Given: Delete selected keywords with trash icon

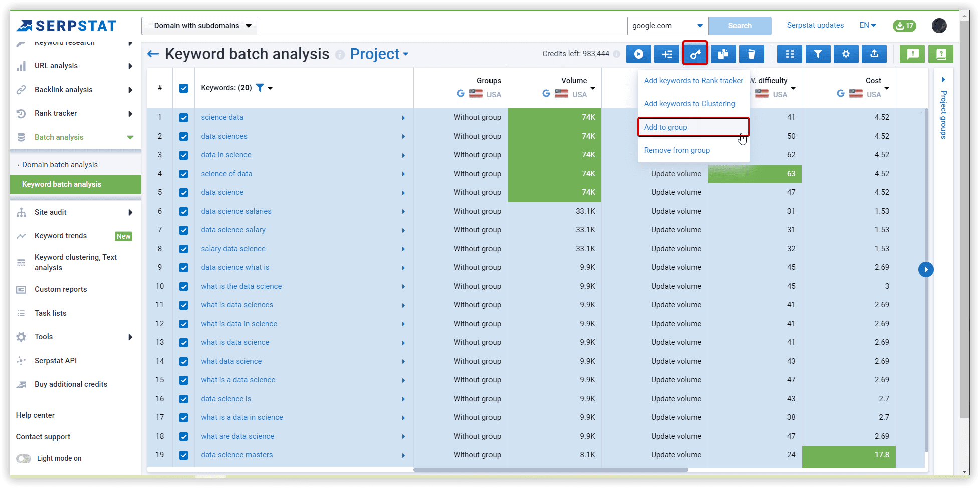Looking at the screenshot, I should (751, 54).
